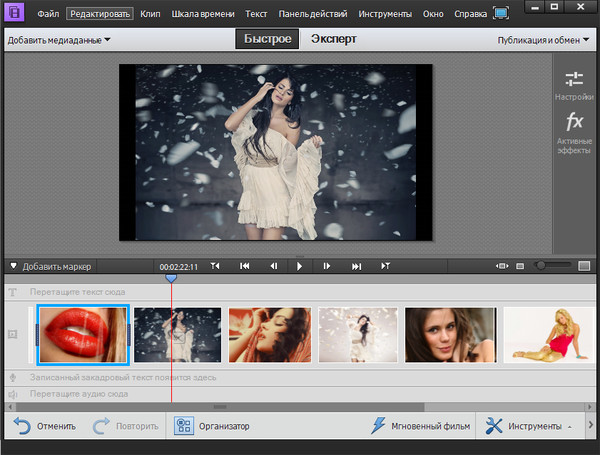The height and width of the screenshot is (455, 600).
Task: Toggle full-screen view icon next to Справка
Action: tap(500, 14)
